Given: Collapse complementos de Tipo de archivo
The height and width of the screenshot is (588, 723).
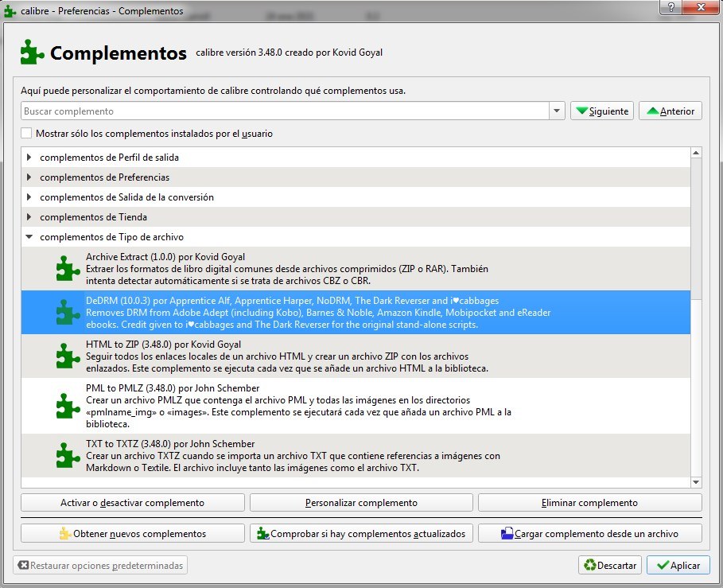Looking at the screenshot, I should (x=29, y=237).
